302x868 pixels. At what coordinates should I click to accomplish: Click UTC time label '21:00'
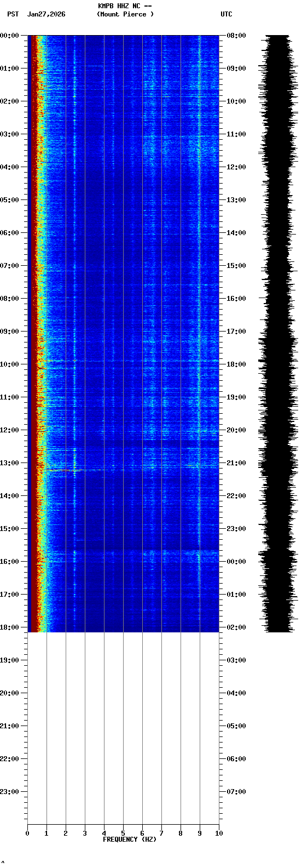coord(236,463)
